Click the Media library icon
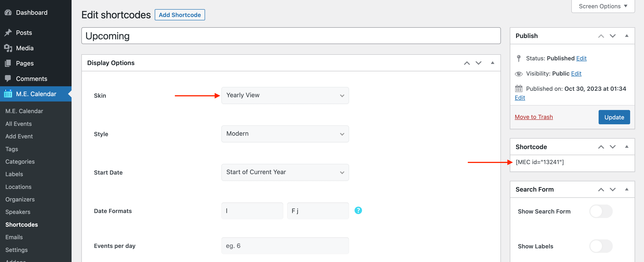 [8, 48]
